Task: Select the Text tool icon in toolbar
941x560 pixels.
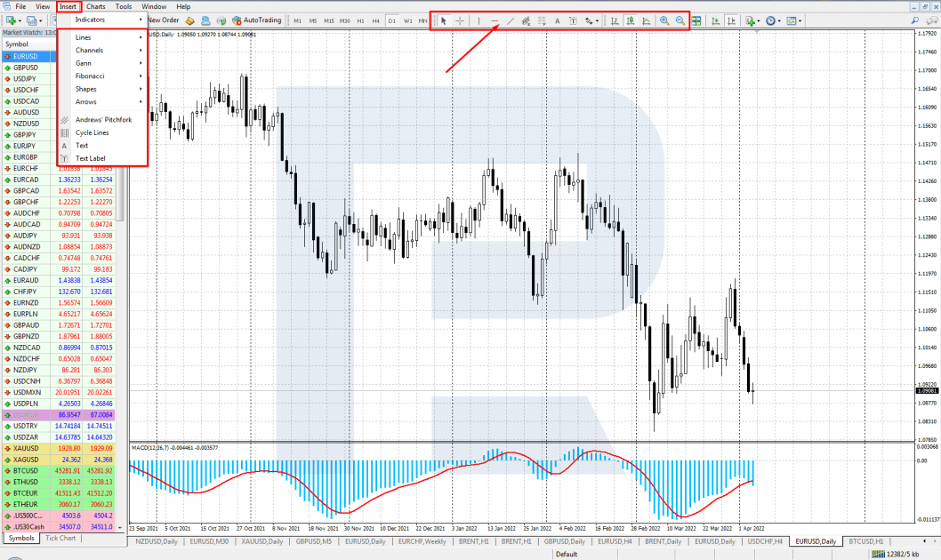Action: click(558, 21)
